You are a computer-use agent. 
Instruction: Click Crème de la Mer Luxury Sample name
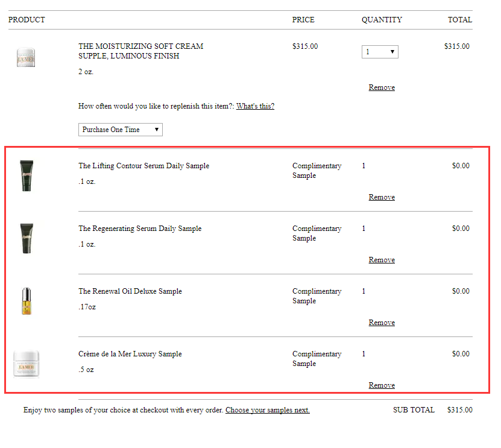point(130,354)
